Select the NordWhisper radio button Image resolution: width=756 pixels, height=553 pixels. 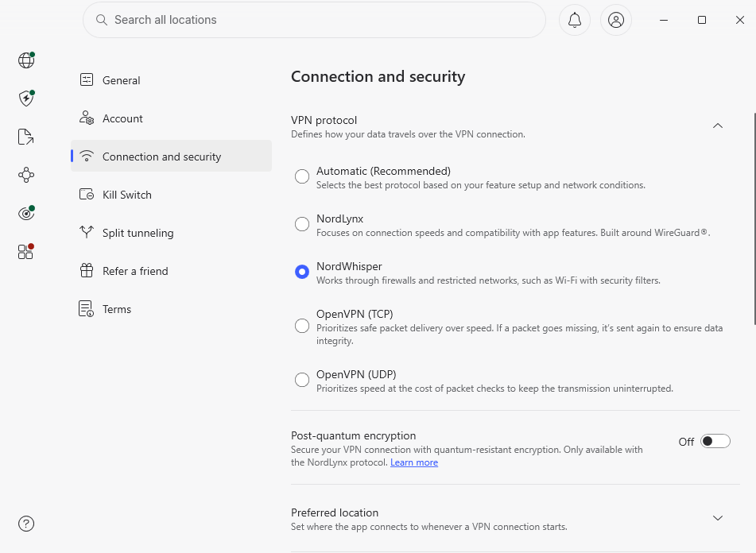pyautogui.click(x=302, y=272)
